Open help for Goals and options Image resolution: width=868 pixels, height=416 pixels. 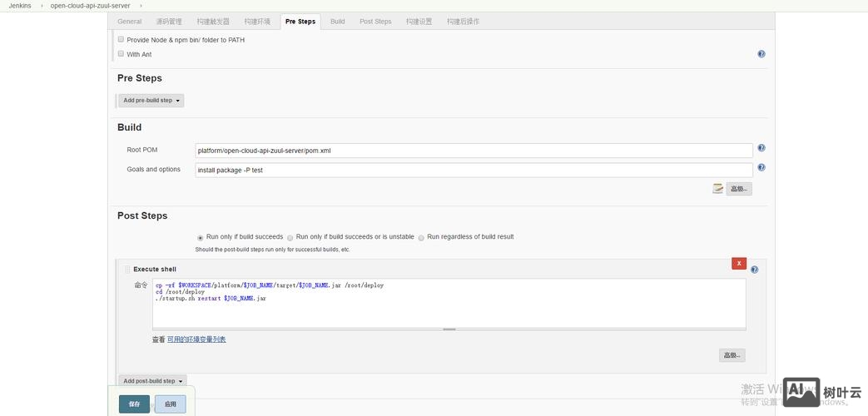point(761,167)
